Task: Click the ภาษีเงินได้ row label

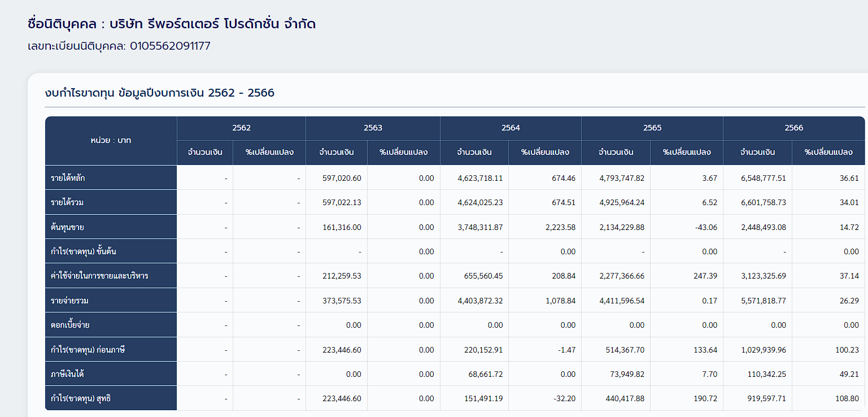Action: (111, 374)
